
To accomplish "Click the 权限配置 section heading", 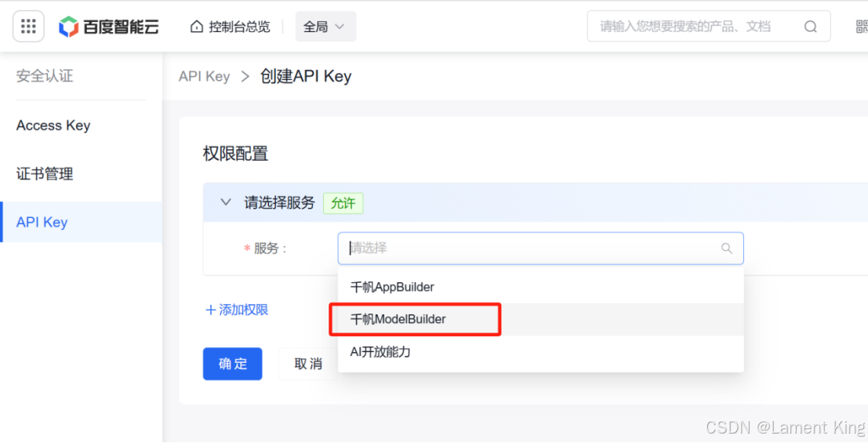I will pyautogui.click(x=235, y=154).
